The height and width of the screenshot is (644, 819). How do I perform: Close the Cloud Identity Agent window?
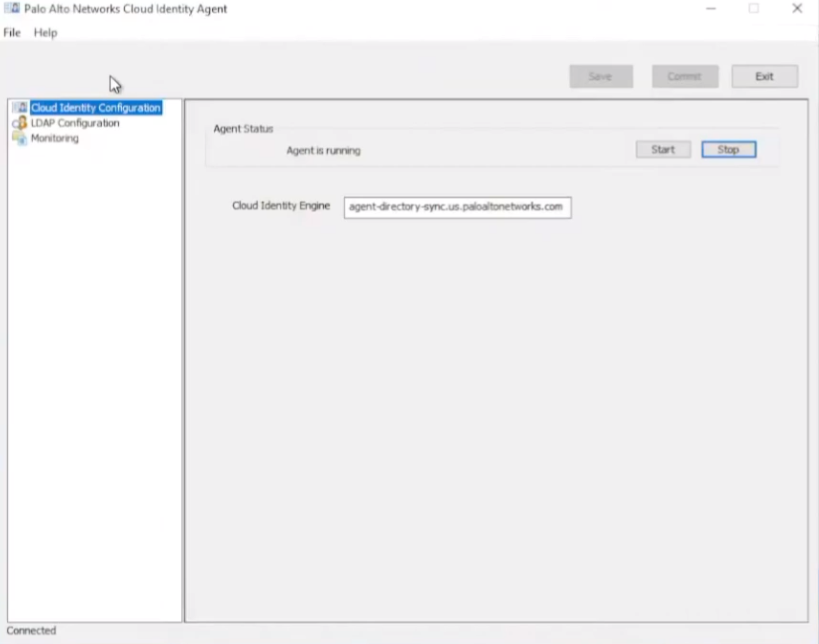(x=797, y=8)
